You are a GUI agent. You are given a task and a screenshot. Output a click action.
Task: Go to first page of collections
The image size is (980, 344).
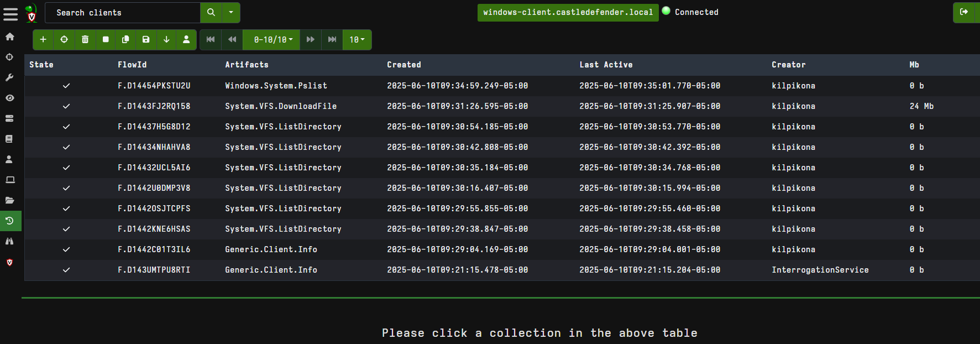coord(211,39)
